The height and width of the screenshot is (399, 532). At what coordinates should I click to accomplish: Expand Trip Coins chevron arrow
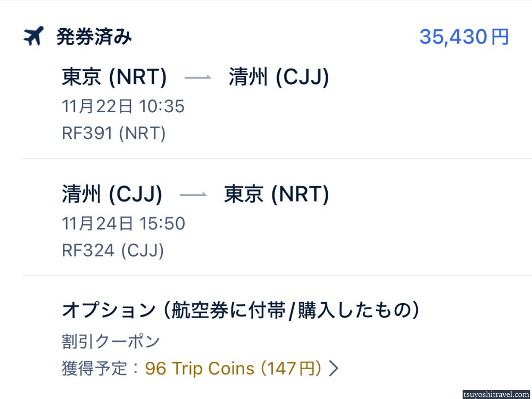pos(334,368)
